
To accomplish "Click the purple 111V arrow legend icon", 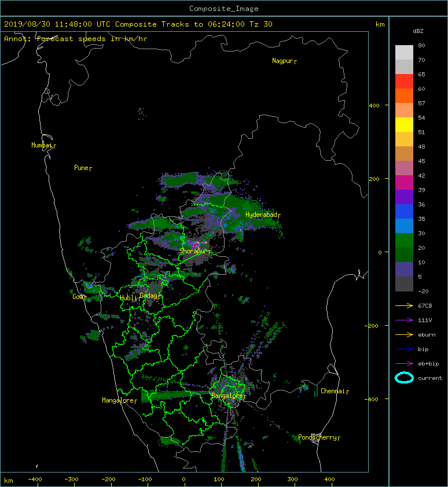I will click(404, 320).
